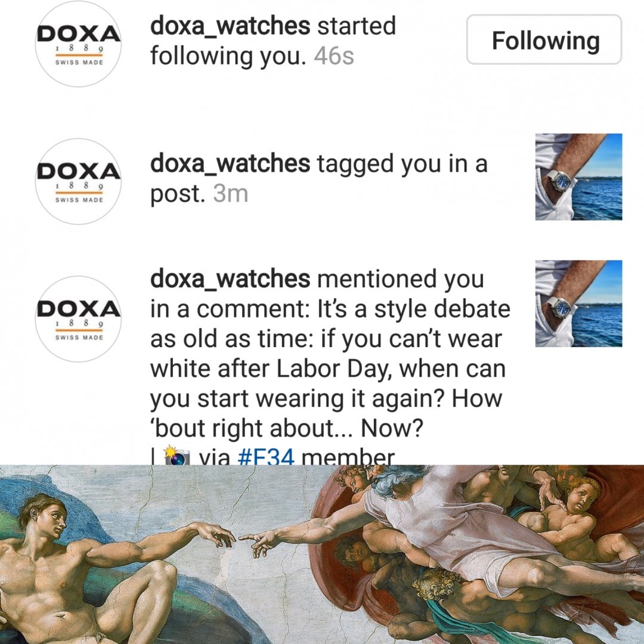This screenshot has width=644, height=644.
Task: Click the camera emoji in the comment
Action: [x=177, y=456]
